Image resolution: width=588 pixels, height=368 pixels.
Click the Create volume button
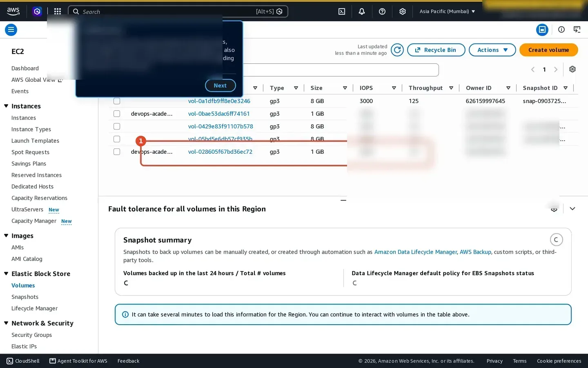[548, 50]
